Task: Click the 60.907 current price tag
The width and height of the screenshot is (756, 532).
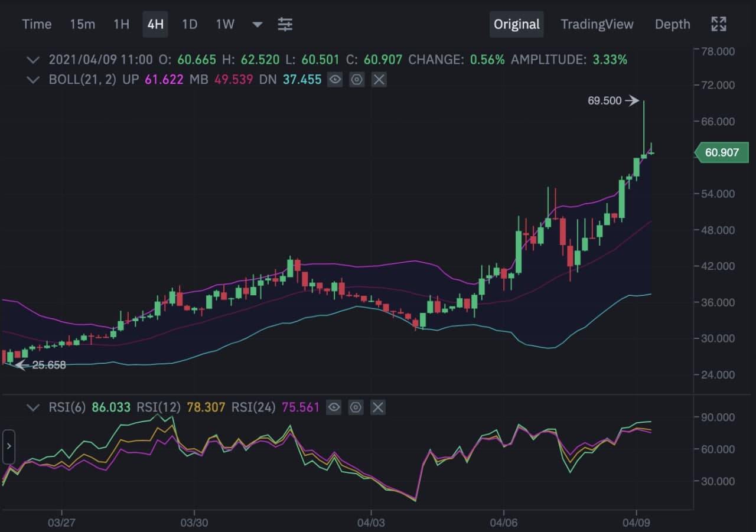Action: (721, 152)
